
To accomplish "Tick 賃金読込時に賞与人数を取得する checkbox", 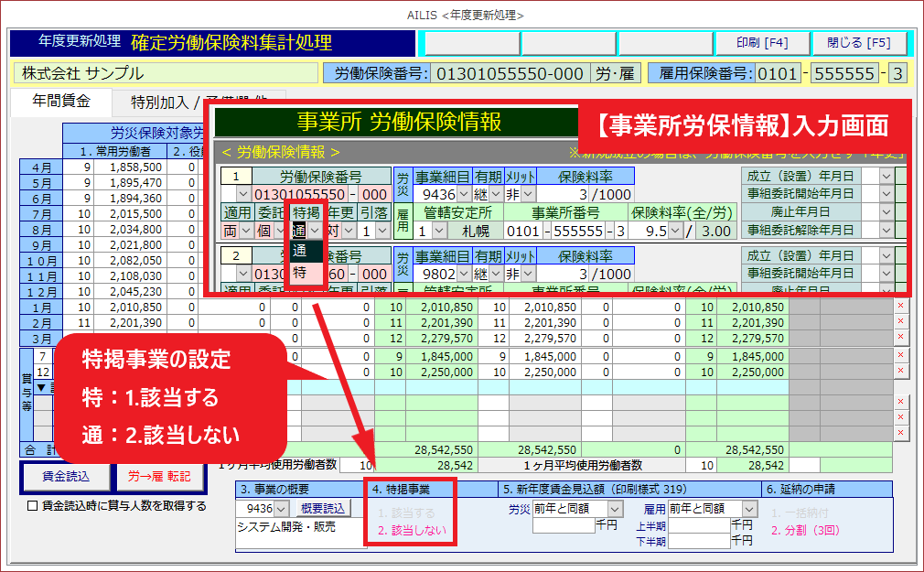I will pyautogui.click(x=33, y=506).
